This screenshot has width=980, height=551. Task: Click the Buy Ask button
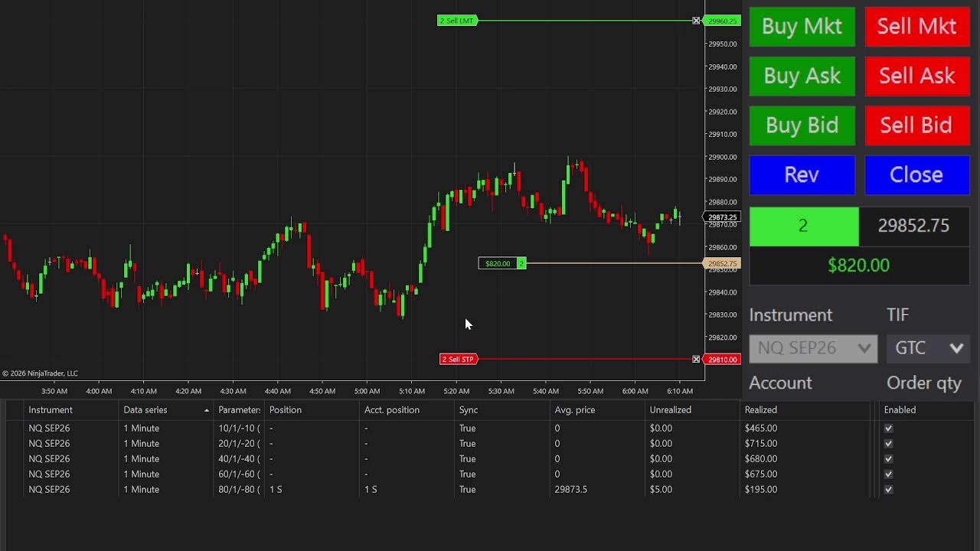pyautogui.click(x=802, y=76)
